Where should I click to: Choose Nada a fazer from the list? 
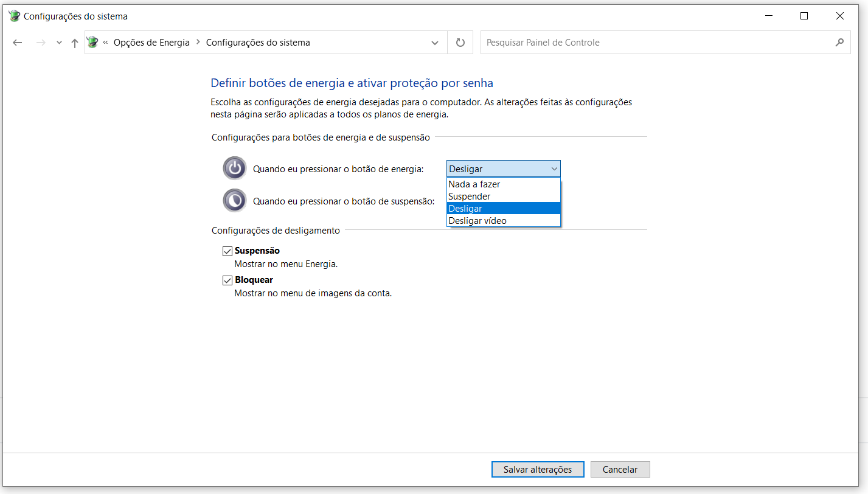coord(504,184)
